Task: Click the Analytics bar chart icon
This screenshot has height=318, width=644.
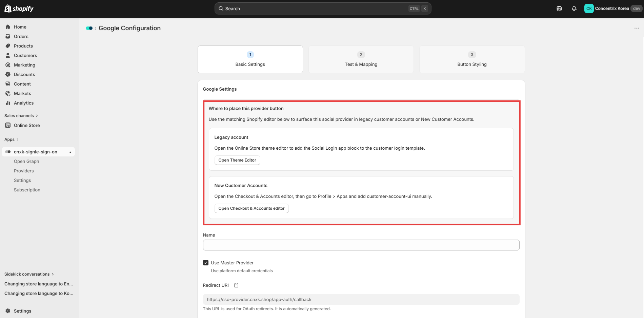Action: click(8, 103)
